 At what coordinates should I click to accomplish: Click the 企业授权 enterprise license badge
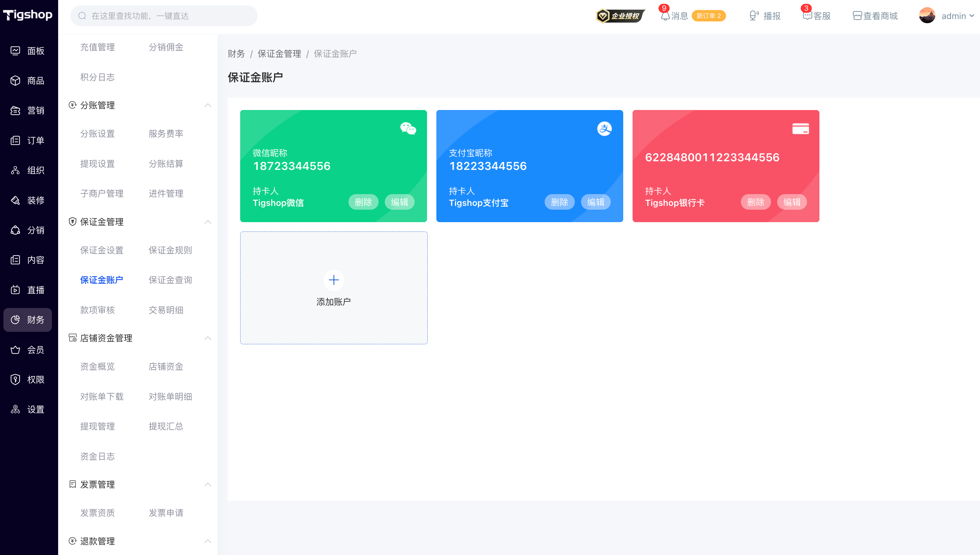620,16
